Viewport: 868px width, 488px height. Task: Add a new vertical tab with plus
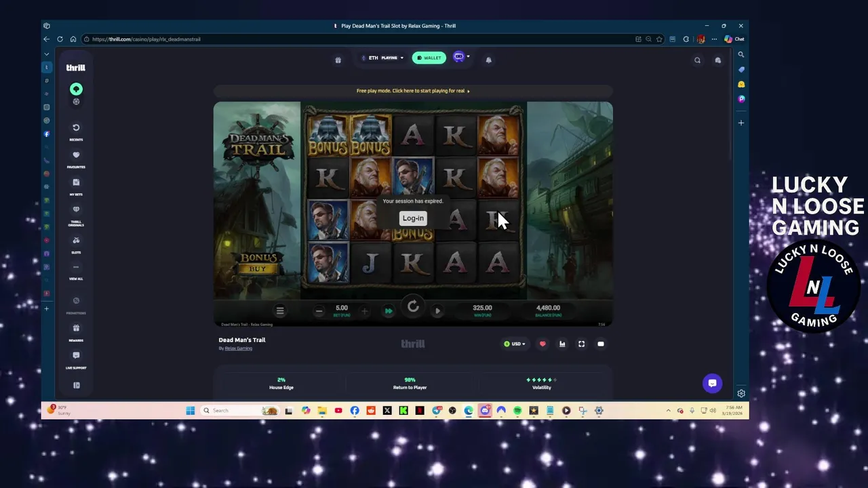(x=47, y=308)
